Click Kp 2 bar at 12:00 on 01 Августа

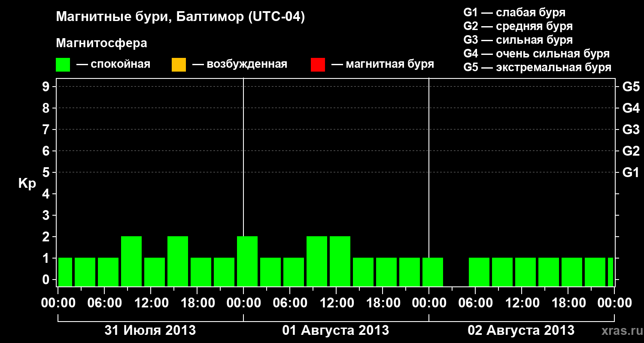(x=340, y=261)
